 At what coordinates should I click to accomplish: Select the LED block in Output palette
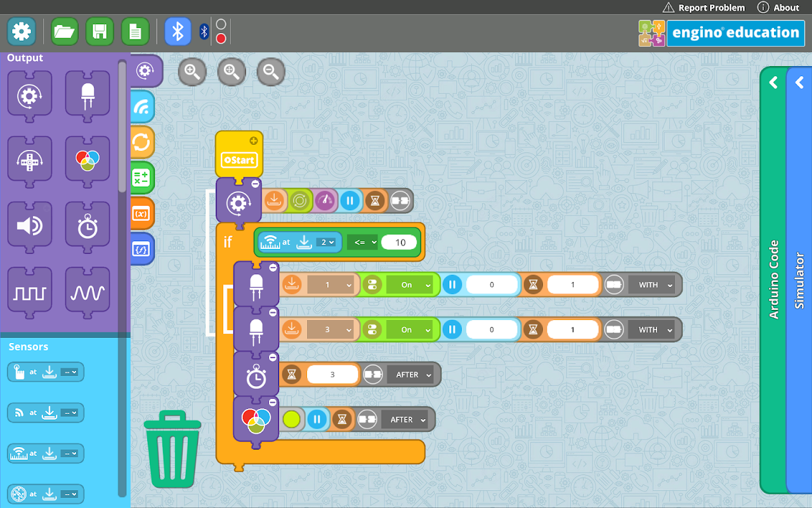click(88, 96)
